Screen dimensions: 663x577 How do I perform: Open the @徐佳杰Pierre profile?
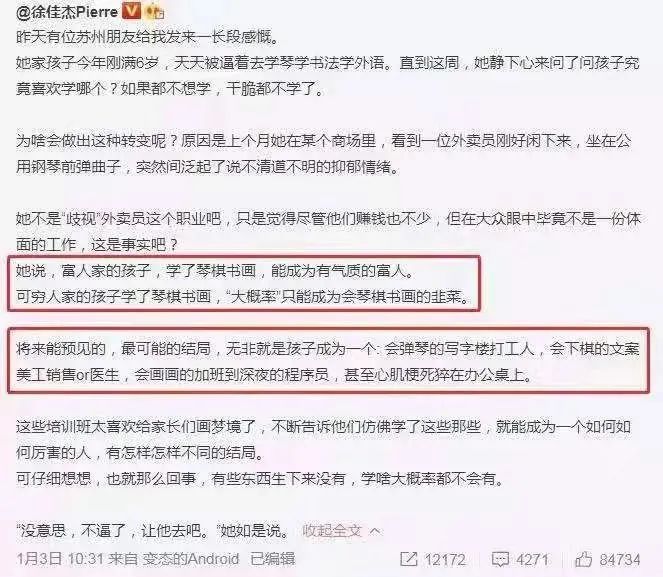(x=67, y=12)
